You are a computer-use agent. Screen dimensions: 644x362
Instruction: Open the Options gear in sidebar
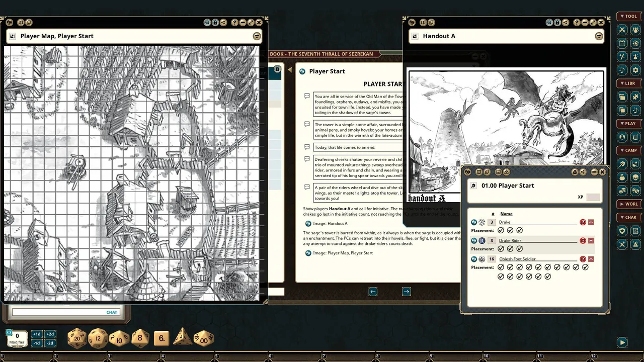pyautogui.click(x=635, y=70)
